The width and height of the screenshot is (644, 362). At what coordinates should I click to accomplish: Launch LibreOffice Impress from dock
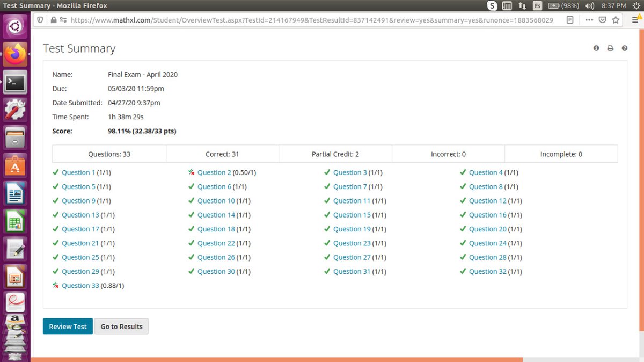[x=15, y=278]
